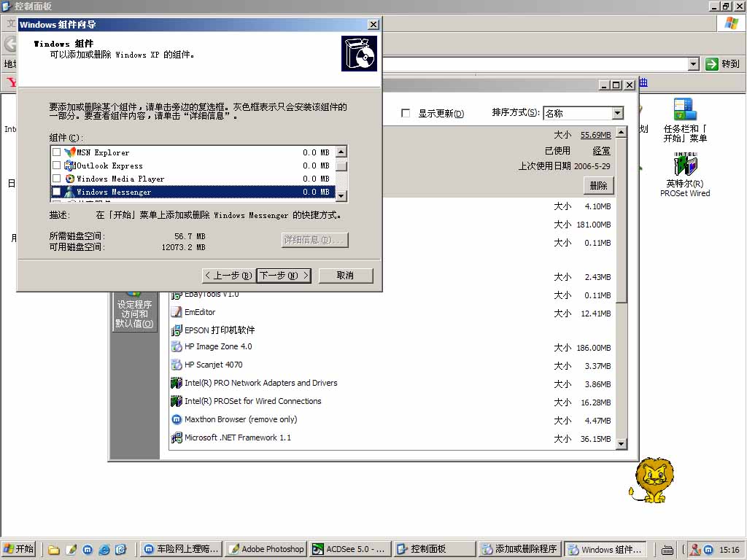Switch to 添加或删除程序 taskbar button

pyautogui.click(x=519, y=550)
